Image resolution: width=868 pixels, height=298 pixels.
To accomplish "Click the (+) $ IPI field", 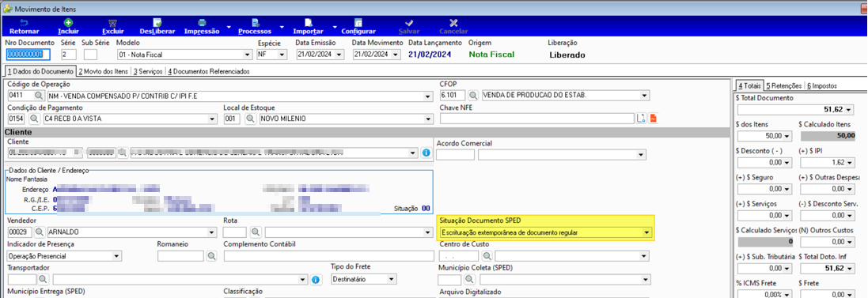I will (x=828, y=163).
